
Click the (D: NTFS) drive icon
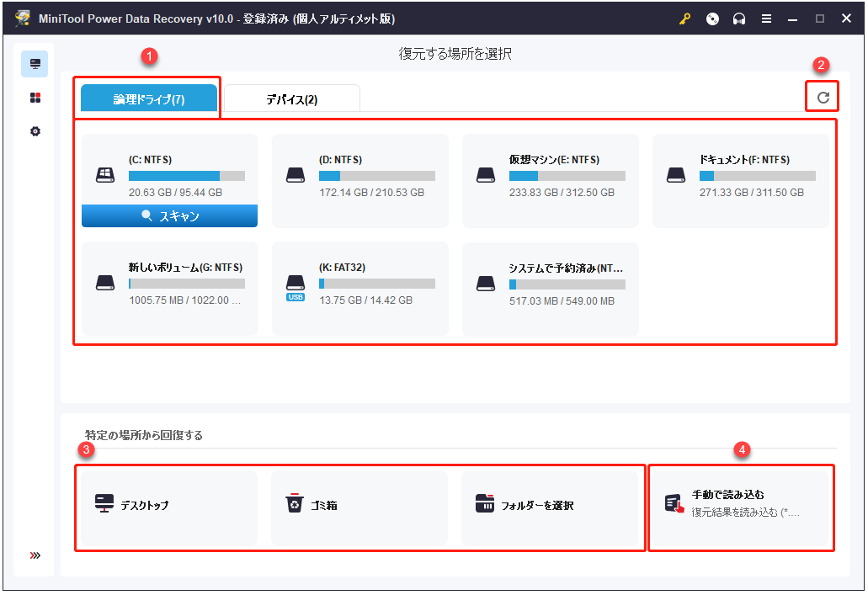[295, 175]
